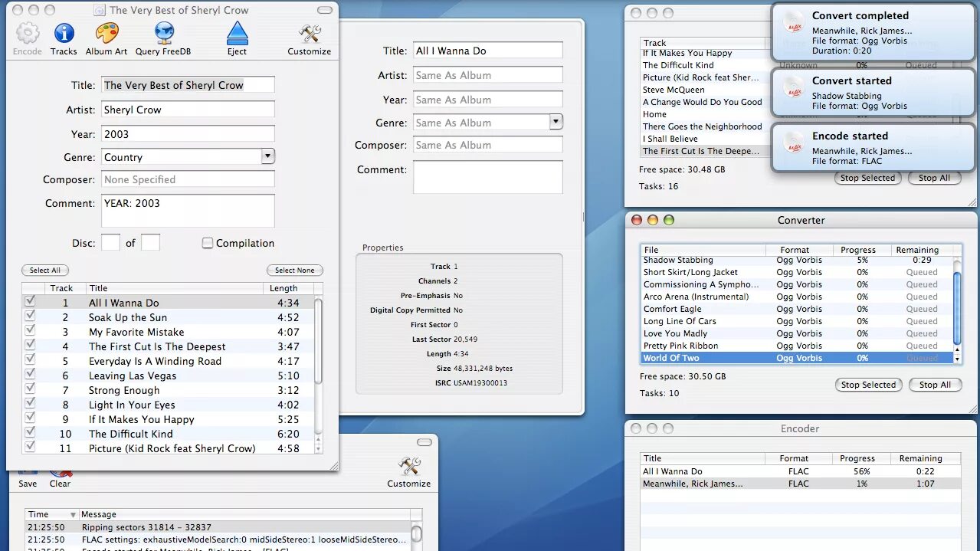Uncheck track 7 Strong Enough
This screenshot has width=980, height=551.
click(30, 389)
